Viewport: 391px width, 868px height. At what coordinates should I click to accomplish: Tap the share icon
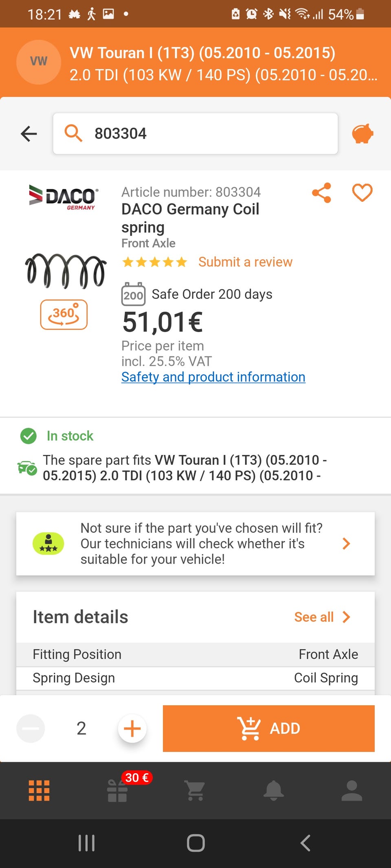click(x=321, y=193)
